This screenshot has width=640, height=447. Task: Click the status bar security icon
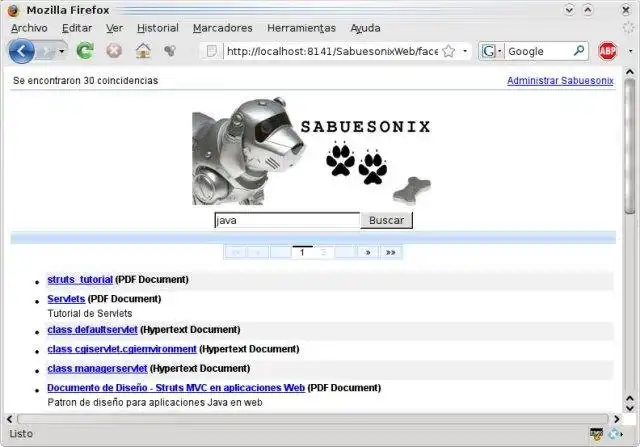(x=596, y=434)
